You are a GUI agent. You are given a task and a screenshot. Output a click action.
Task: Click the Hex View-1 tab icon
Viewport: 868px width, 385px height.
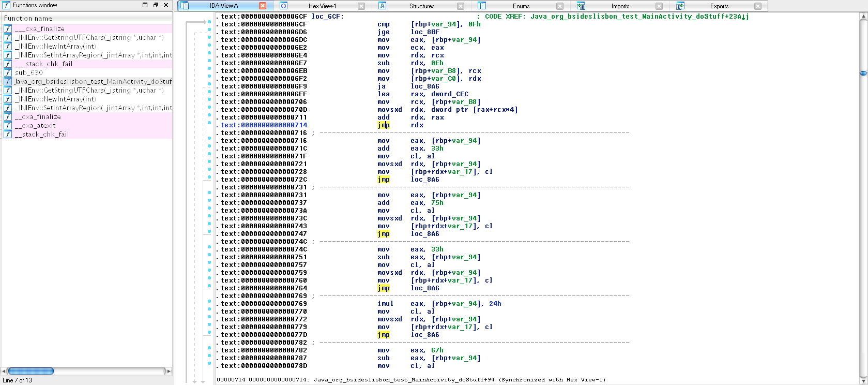pyautogui.click(x=283, y=6)
